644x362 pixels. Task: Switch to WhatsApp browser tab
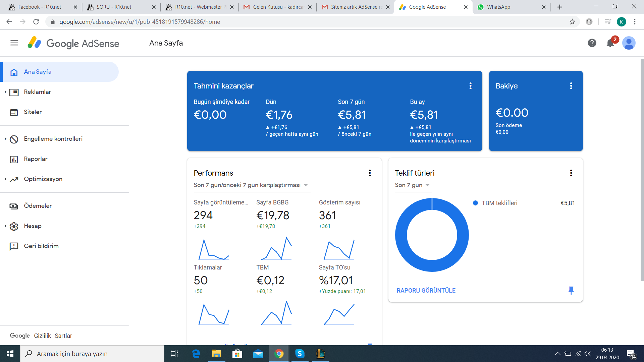coord(511,7)
